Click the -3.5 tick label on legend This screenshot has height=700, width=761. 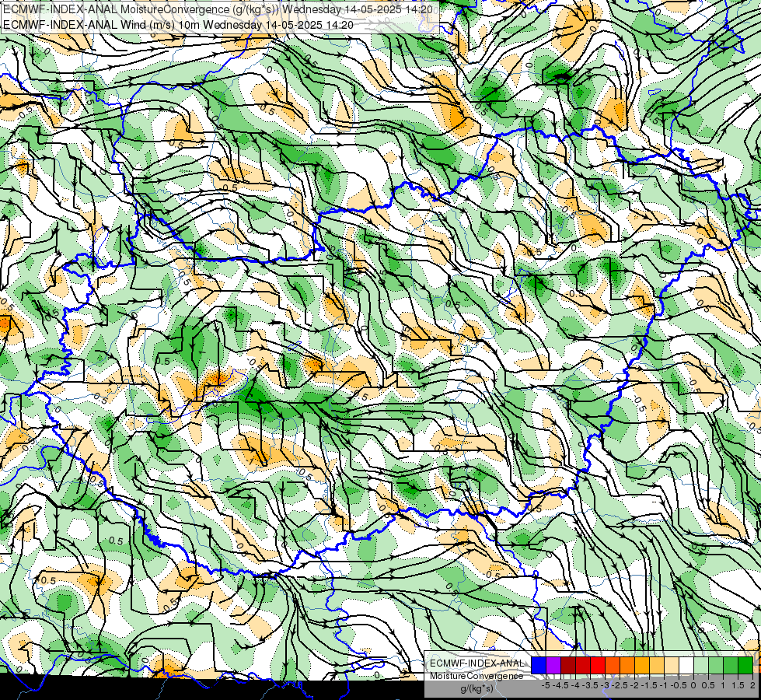pyautogui.click(x=591, y=685)
